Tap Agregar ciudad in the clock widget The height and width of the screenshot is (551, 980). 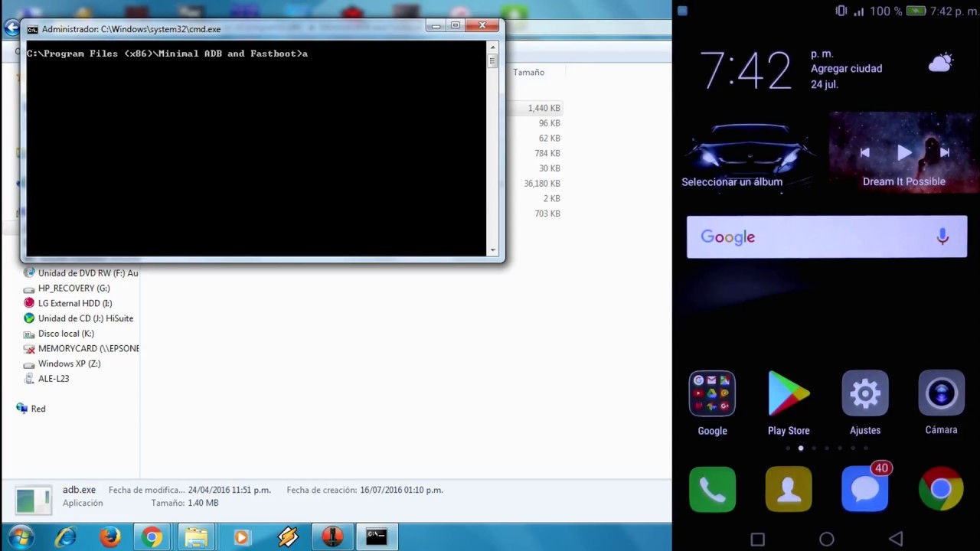[x=846, y=69]
